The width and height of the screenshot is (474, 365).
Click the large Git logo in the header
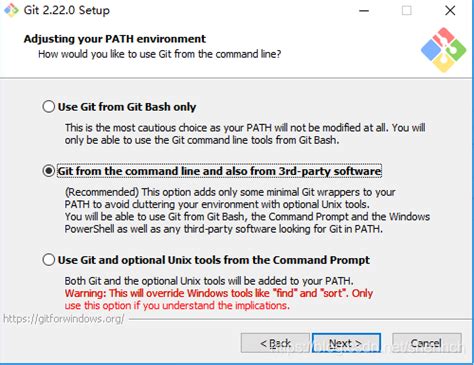(x=443, y=50)
